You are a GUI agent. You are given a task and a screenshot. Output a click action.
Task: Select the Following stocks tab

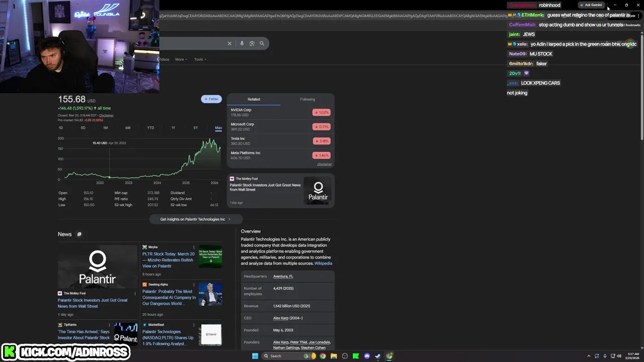coord(307,99)
